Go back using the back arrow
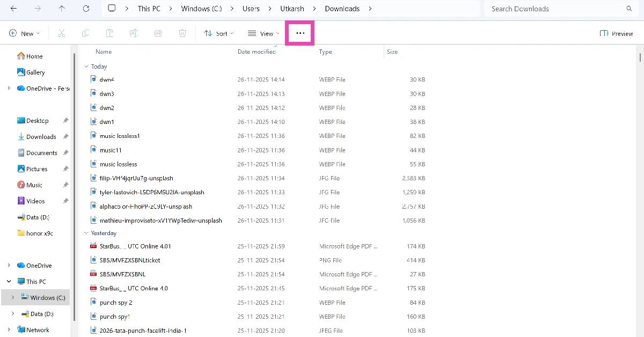Screen dimensions: 644x337 coord(13,8)
